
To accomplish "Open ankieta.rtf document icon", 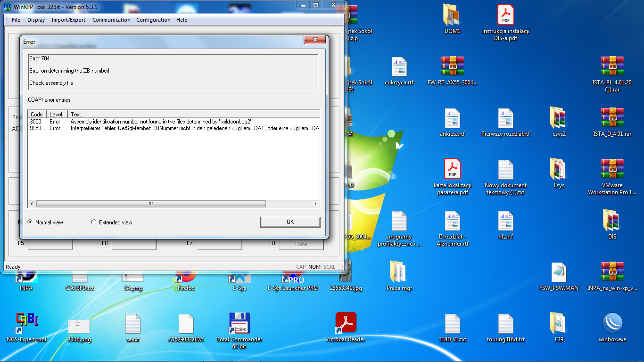I will (x=452, y=118).
